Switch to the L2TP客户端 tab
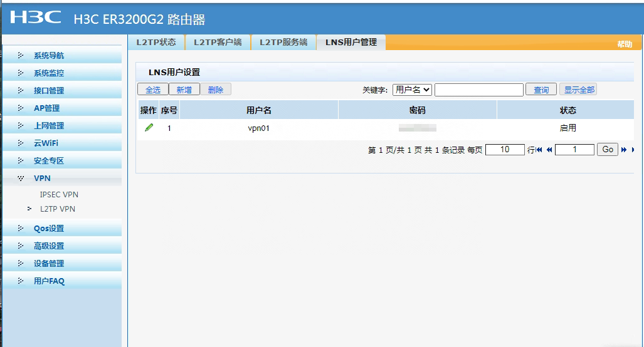 218,42
